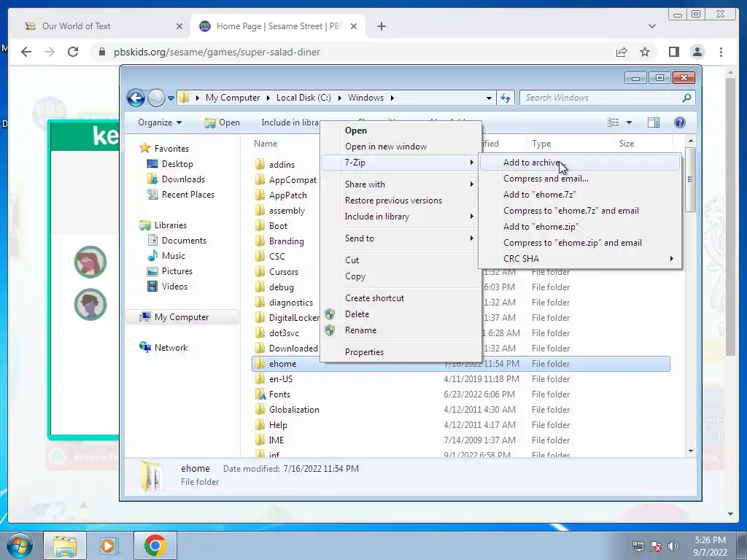Open the Videos library
The width and height of the screenshot is (747, 560).
(x=174, y=286)
